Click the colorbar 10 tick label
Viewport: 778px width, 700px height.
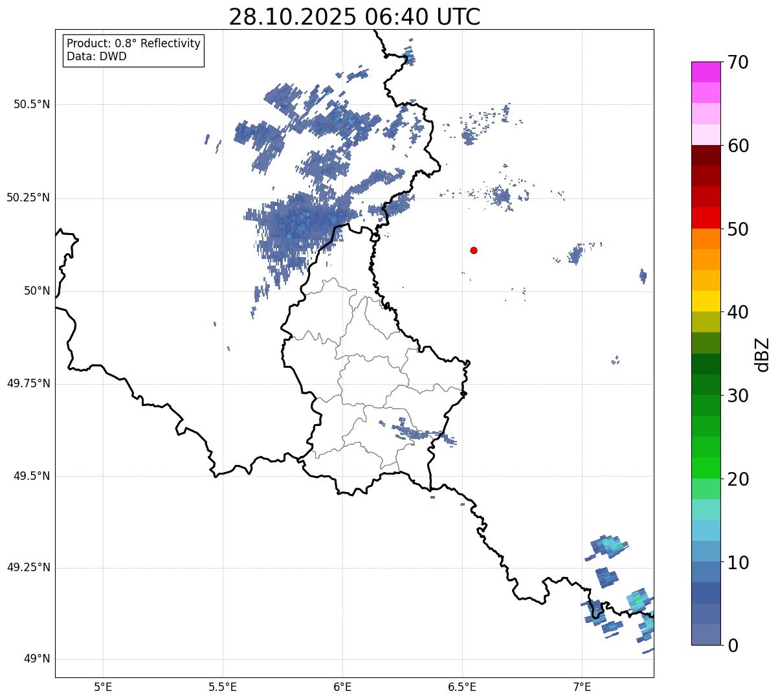[738, 562]
